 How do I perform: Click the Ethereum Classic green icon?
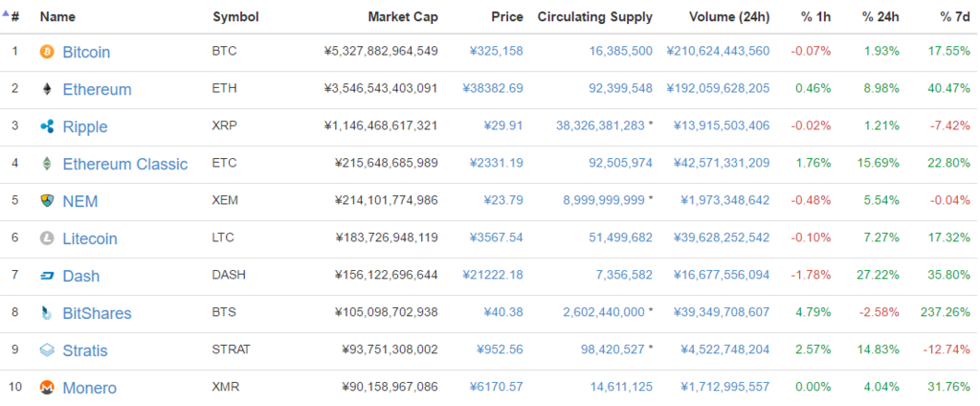pos(47,164)
